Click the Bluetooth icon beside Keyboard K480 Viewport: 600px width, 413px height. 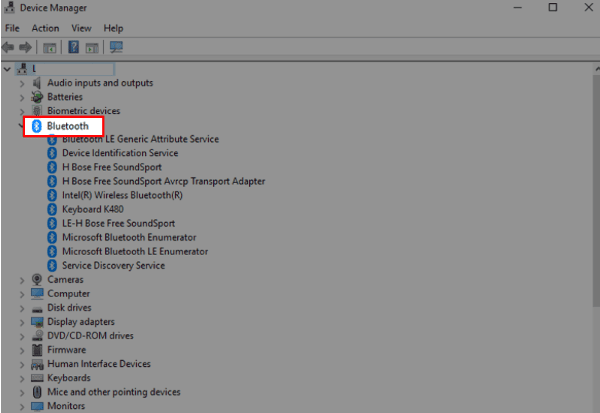pyautogui.click(x=52, y=209)
